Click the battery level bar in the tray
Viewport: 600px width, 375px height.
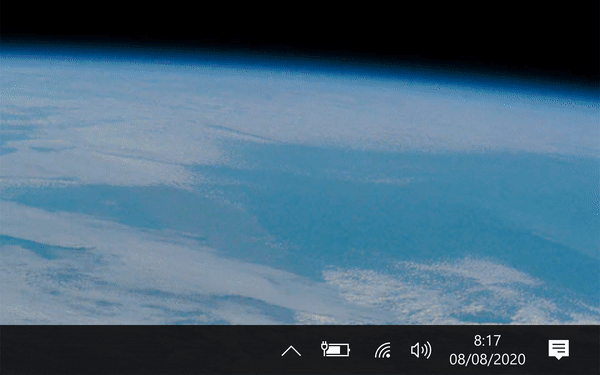[x=338, y=350]
